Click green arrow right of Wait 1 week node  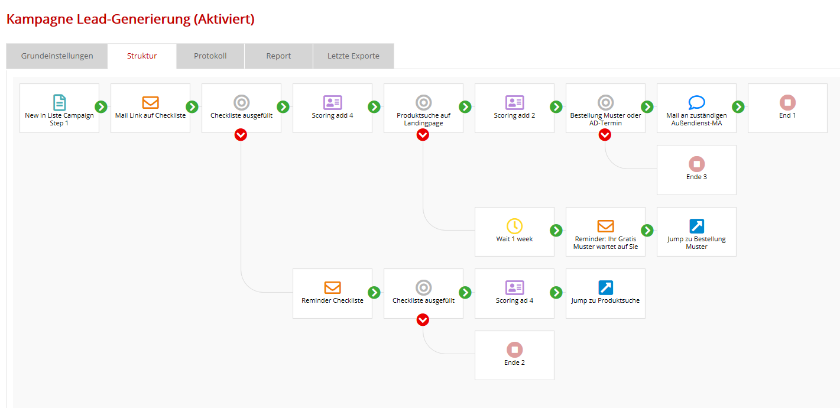coord(556,232)
